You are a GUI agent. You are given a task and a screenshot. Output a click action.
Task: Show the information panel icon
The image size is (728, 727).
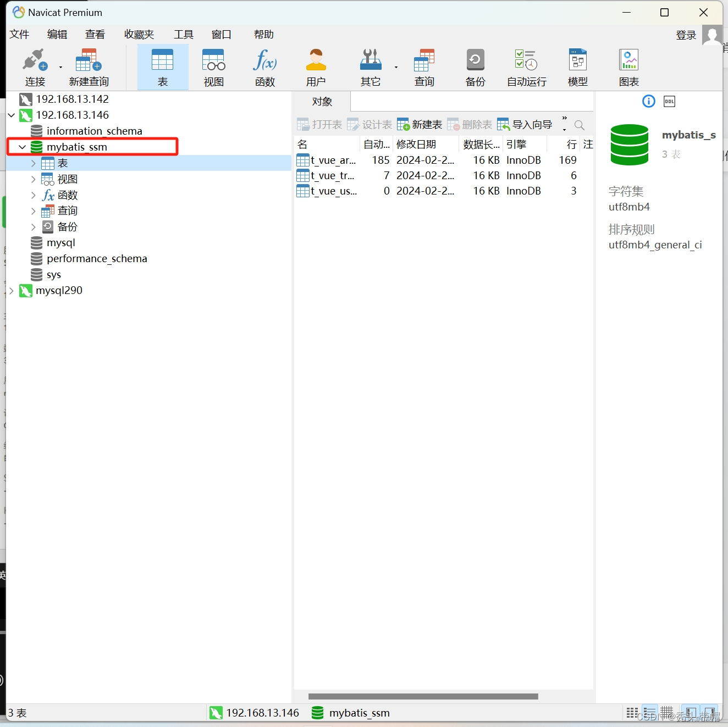point(649,101)
